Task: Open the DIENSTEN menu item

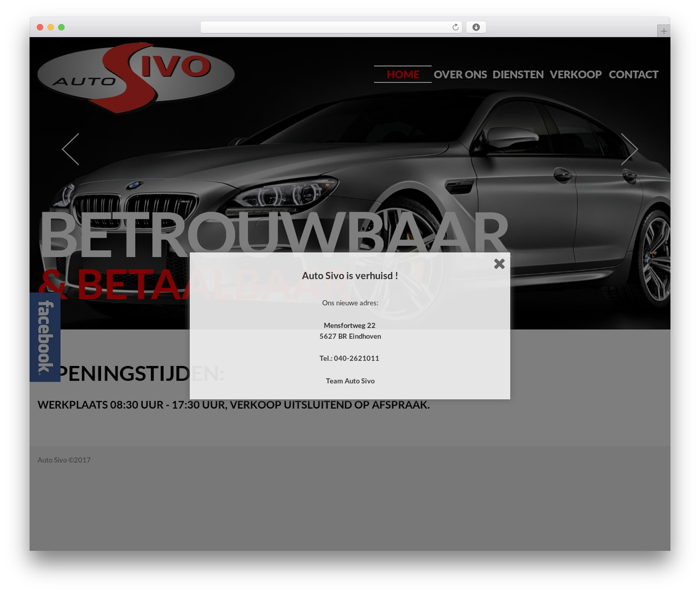Action: [x=518, y=74]
